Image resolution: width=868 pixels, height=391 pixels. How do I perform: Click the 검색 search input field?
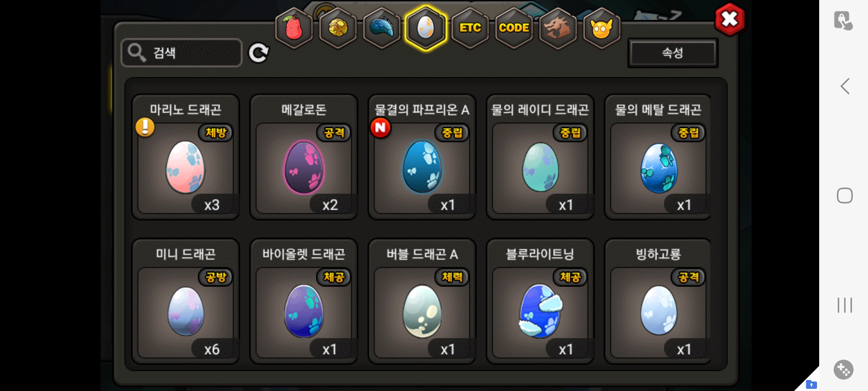coord(182,53)
